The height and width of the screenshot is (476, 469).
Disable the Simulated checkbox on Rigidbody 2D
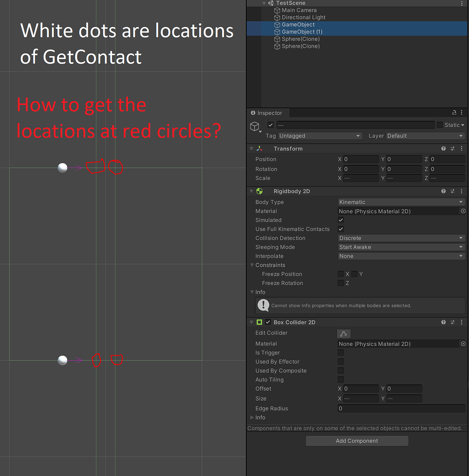pos(341,220)
